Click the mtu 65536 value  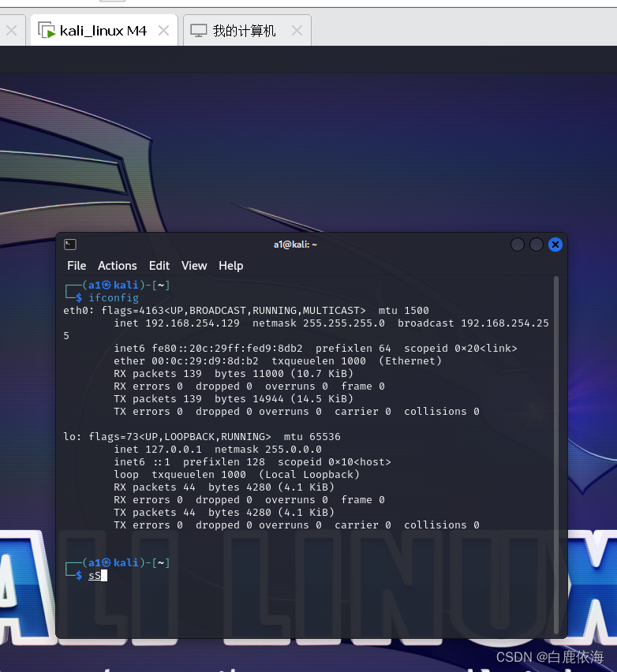click(312, 437)
